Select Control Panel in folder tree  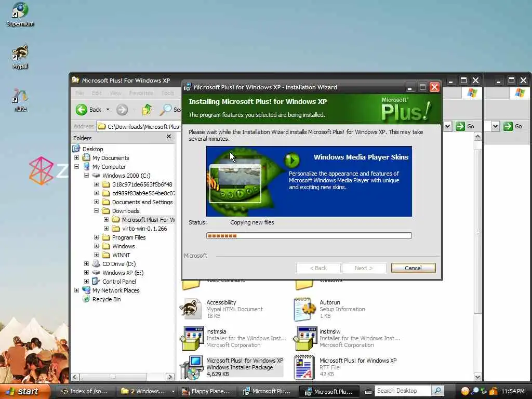[119, 282]
